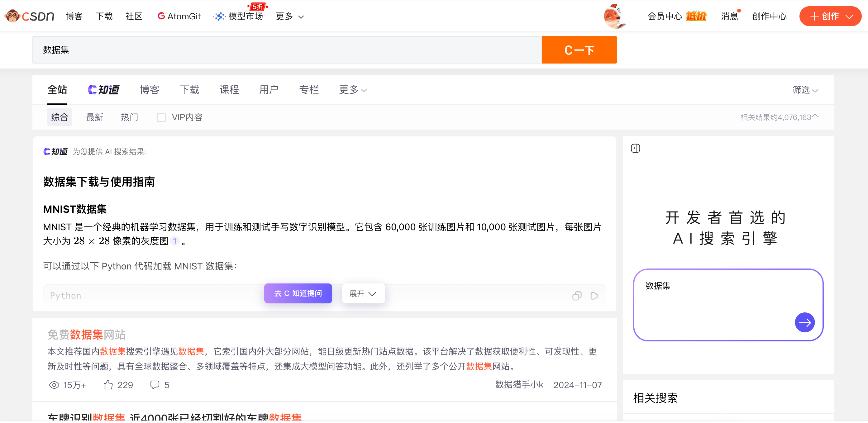This screenshot has height=423, width=868.
Task: Open 社区 in top navigation
Action: [x=134, y=16]
